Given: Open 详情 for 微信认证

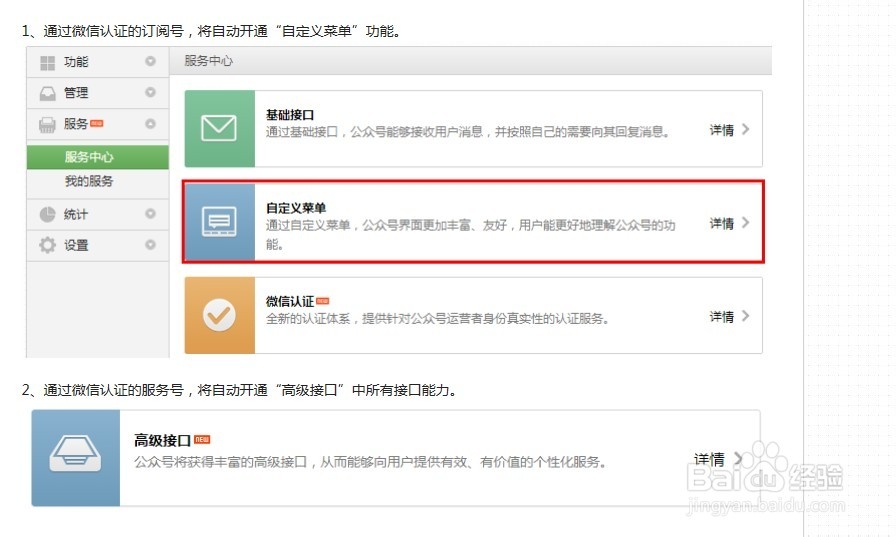Looking at the screenshot, I should coord(722,316).
